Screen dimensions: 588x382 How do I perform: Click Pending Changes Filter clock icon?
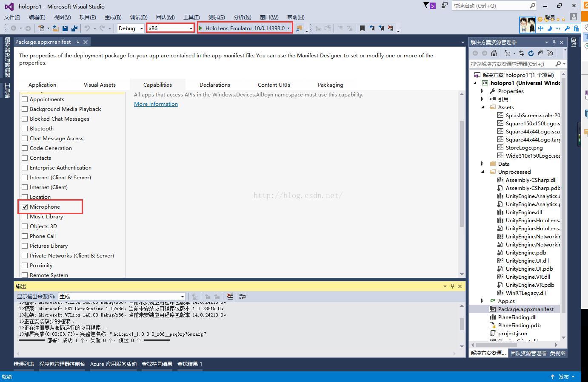[x=507, y=53]
